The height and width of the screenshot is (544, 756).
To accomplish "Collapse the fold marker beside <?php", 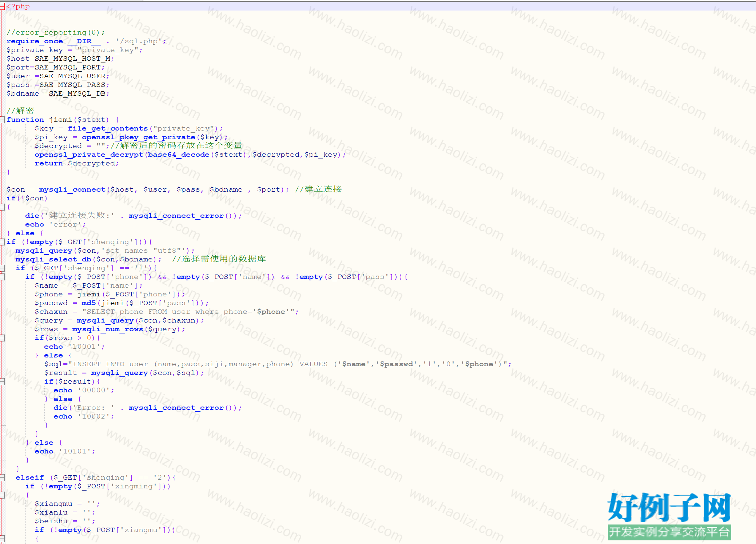I will [x=2, y=6].
